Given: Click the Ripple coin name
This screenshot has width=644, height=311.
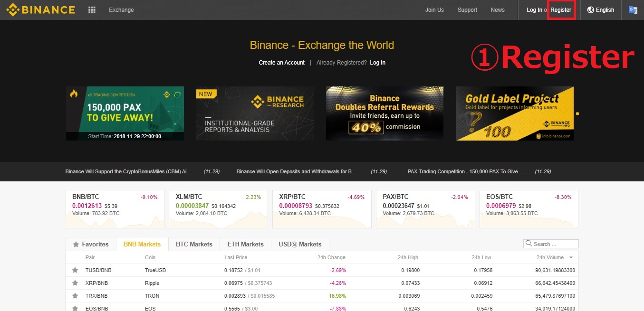Looking at the screenshot, I should (152, 283).
